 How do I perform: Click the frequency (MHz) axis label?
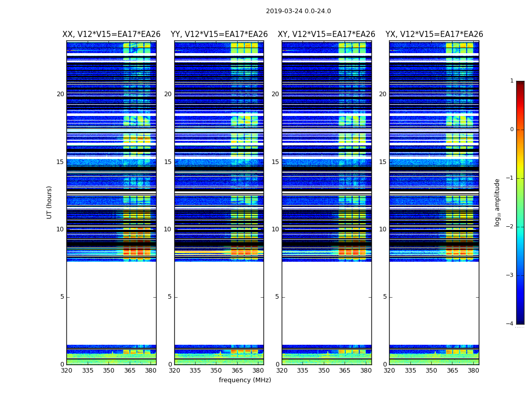[x=245, y=380]
